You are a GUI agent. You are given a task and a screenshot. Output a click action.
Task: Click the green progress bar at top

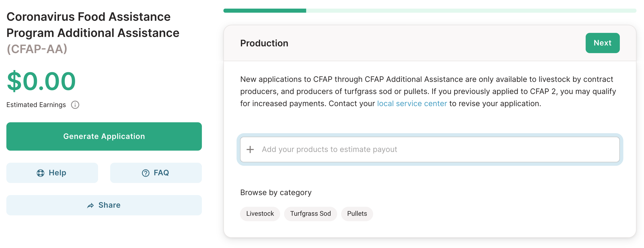point(264,11)
